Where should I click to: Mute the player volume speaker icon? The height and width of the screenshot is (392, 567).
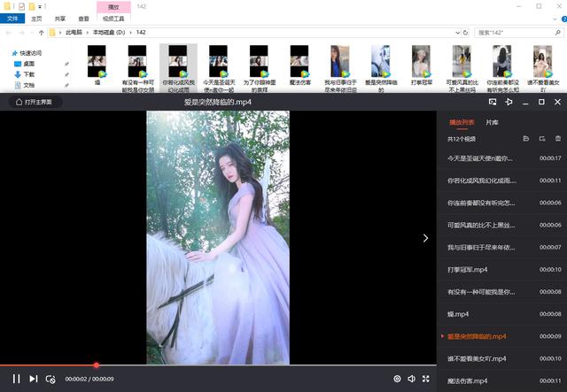click(411, 379)
